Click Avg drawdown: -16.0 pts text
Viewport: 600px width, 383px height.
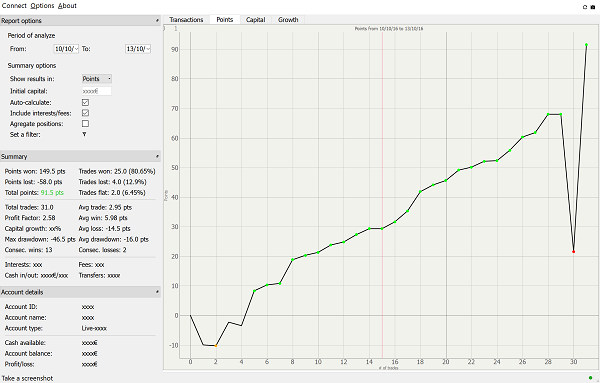tap(114, 239)
